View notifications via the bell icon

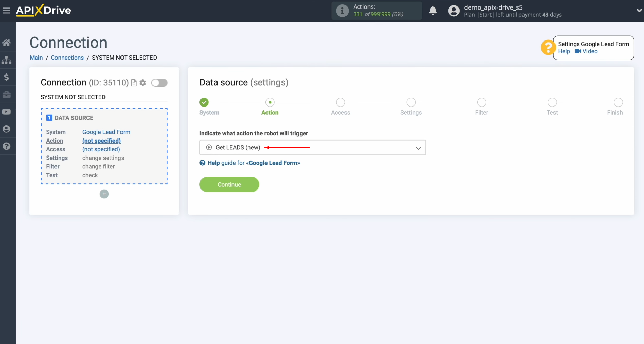(433, 11)
